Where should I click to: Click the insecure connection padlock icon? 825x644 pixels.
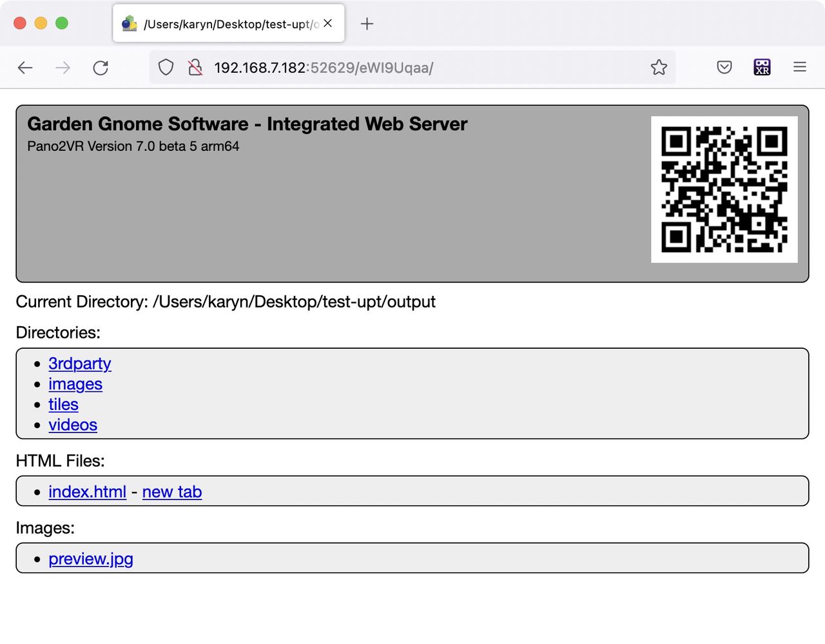coord(195,67)
